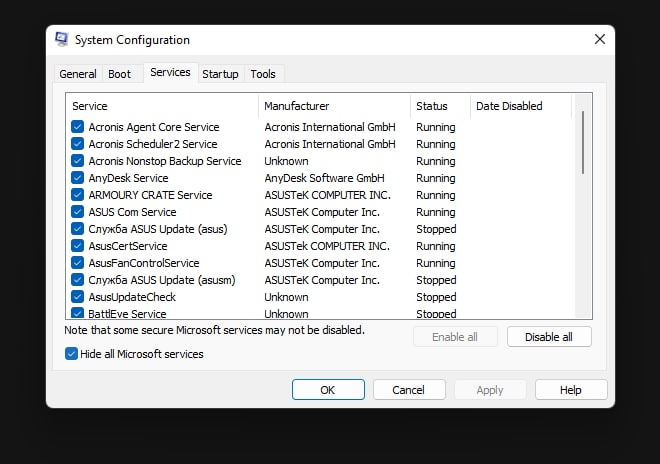660x464 pixels.
Task: Click Running status of AnyDesk Service
Action: pos(436,178)
